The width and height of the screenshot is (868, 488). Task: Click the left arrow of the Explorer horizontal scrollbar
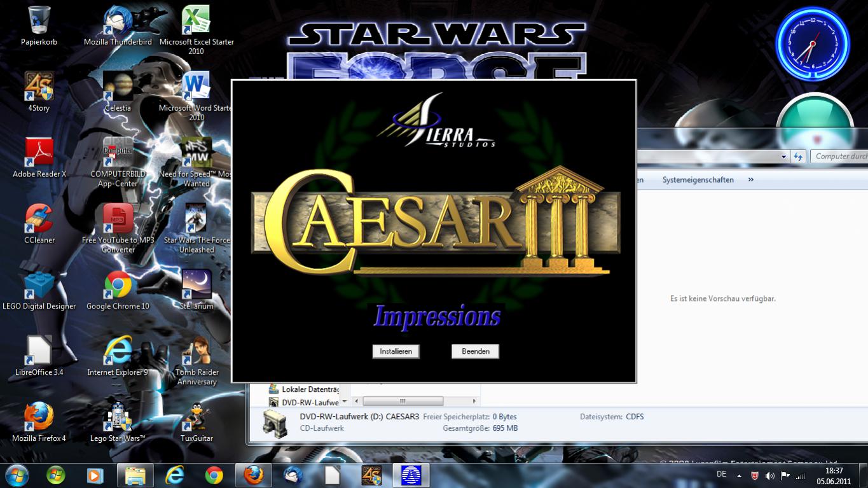coord(356,401)
